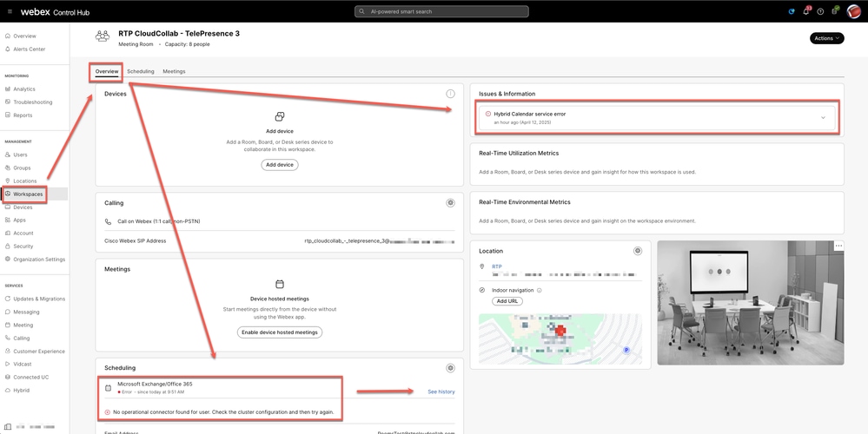868x434 pixels.
Task: Open the user profile avatar
Action: (853, 11)
